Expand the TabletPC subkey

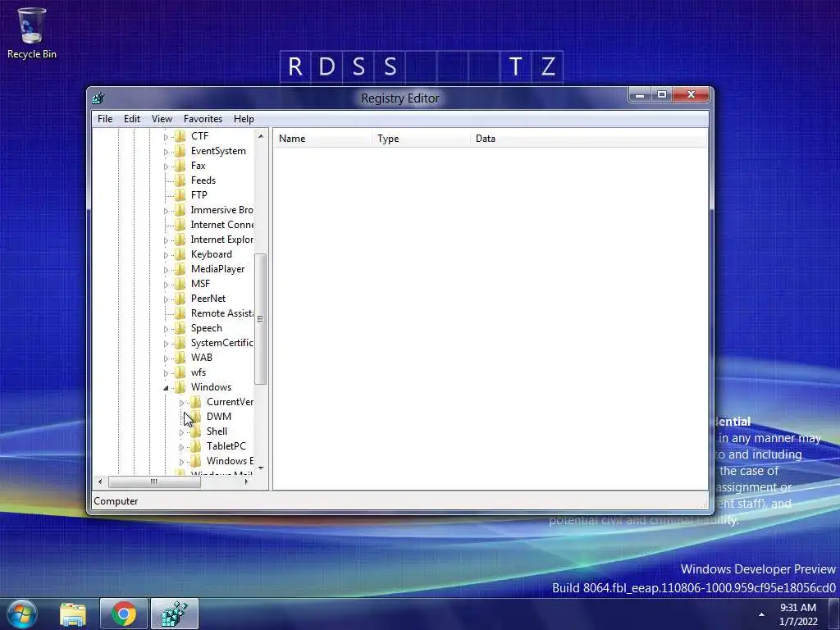(181, 447)
